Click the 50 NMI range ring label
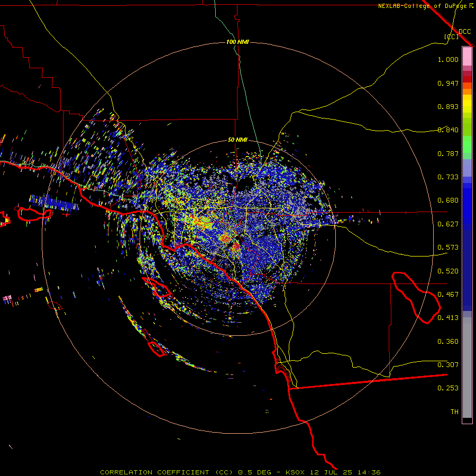 tap(237, 140)
